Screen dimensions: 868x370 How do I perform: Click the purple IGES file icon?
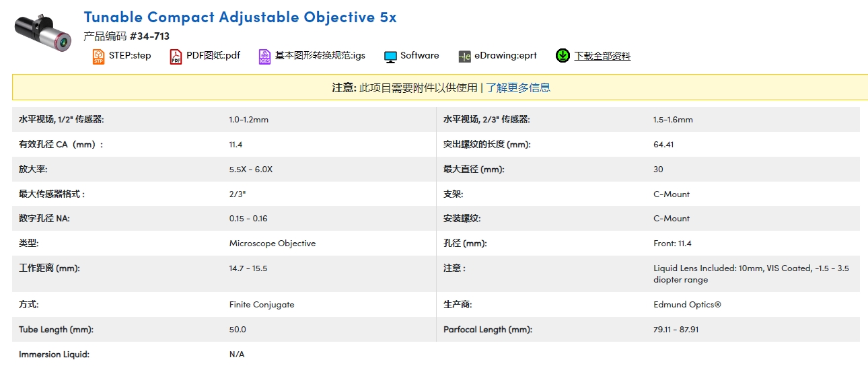(264, 57)
